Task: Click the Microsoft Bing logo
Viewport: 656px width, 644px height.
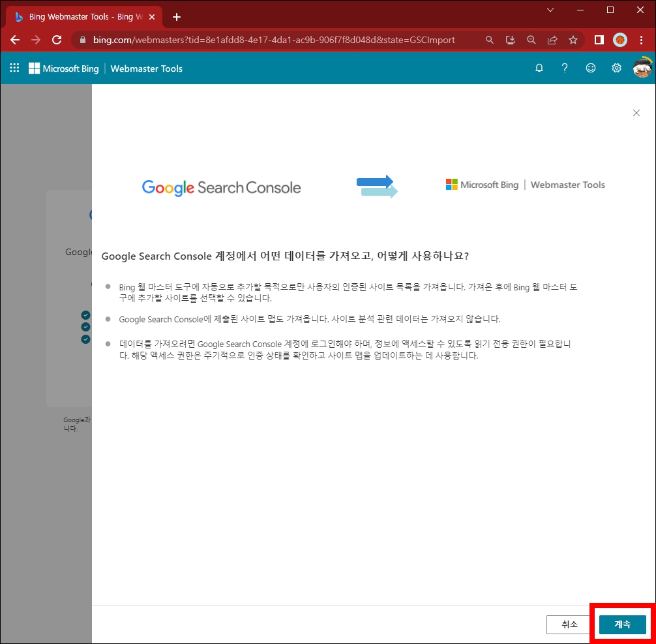Action: [x=63, y=68]
